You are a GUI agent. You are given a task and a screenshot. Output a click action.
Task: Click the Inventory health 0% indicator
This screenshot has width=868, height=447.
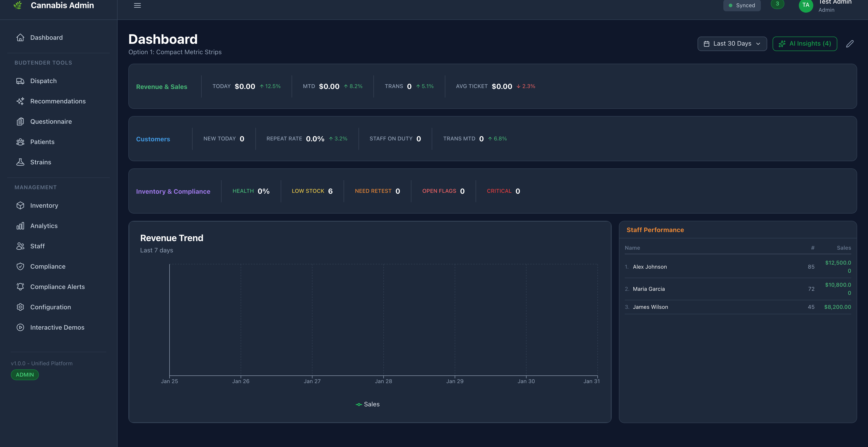(x=251, y=191)
